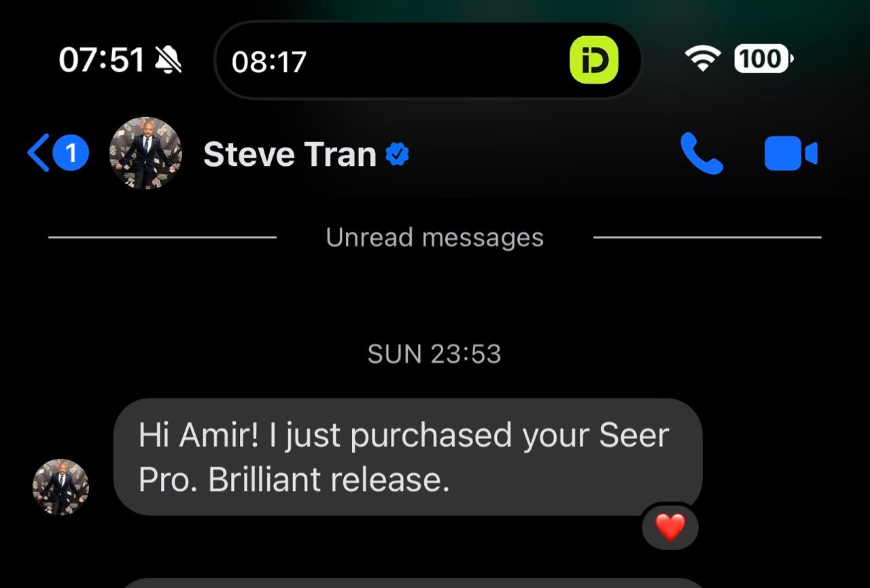Start a voice call with Steve Tran

click(701, 154)
